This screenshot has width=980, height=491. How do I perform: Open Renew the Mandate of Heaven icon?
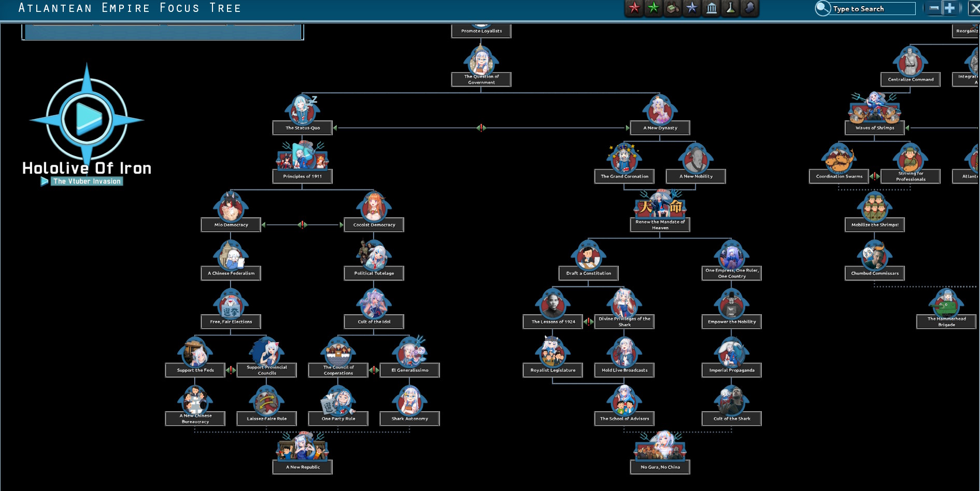(660, 204)
